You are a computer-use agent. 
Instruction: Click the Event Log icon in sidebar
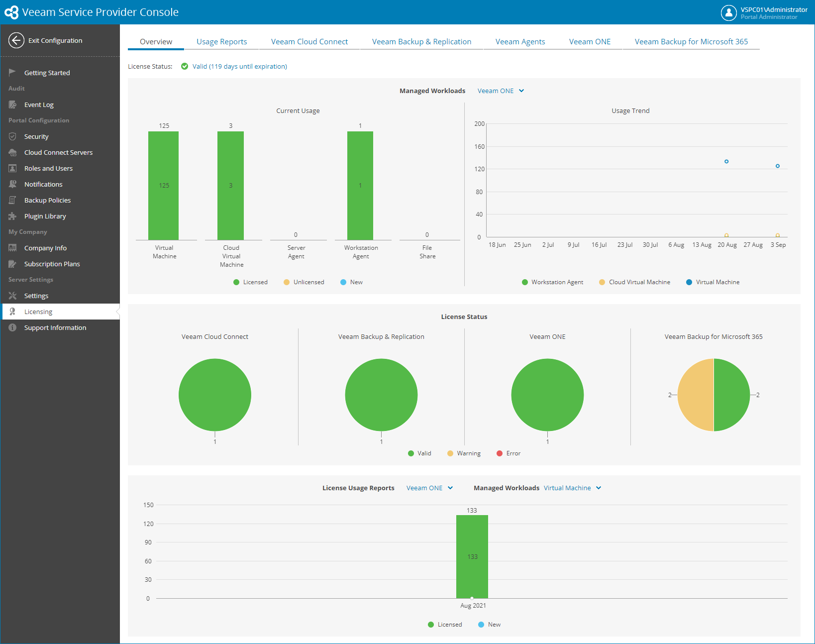tap(12, 105)
